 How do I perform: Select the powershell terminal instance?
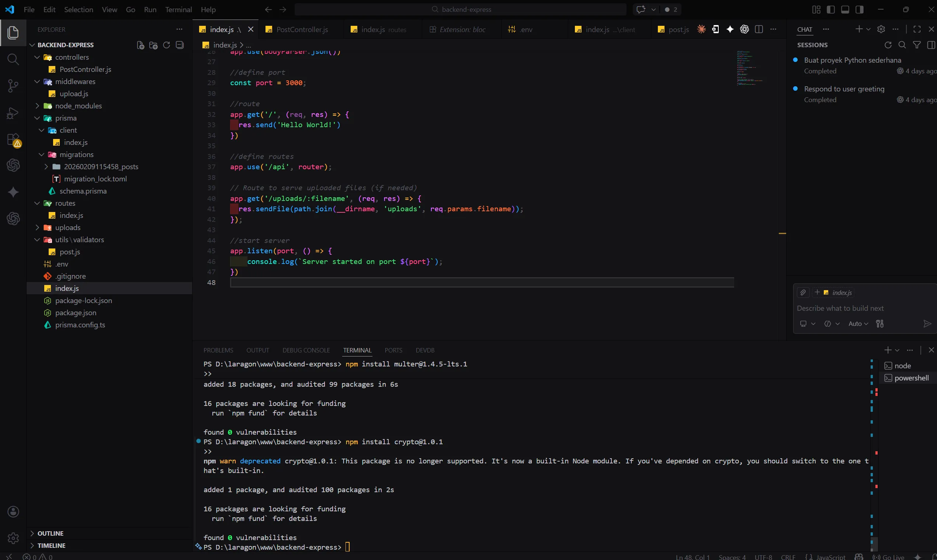908,378
